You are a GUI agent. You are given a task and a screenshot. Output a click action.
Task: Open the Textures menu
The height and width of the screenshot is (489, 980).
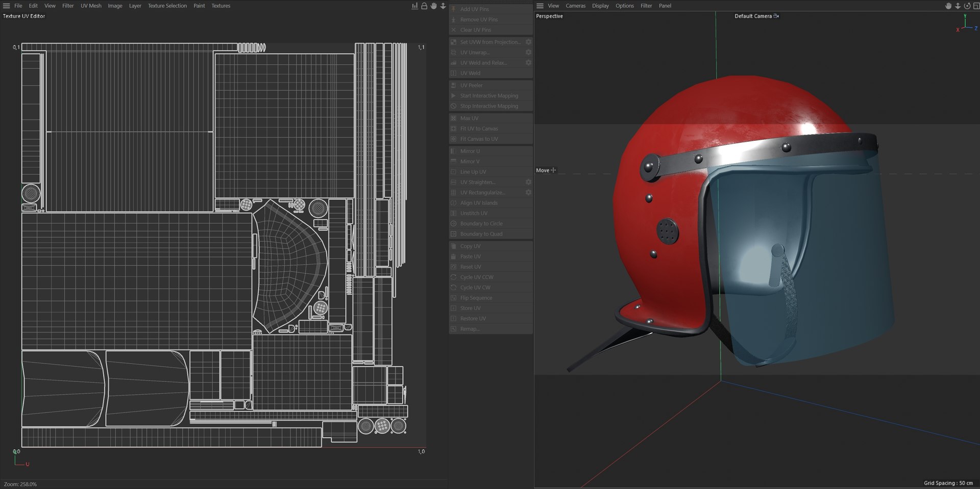(221, 6)
